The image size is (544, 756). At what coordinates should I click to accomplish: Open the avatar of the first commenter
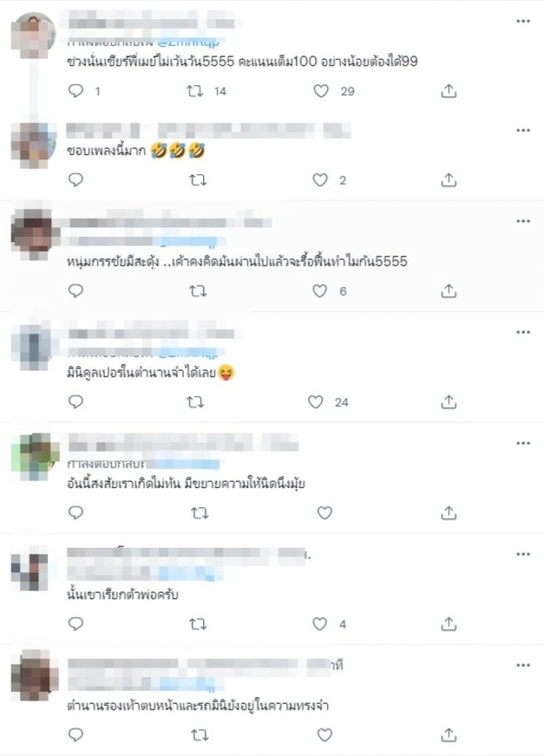click(33, 35)
